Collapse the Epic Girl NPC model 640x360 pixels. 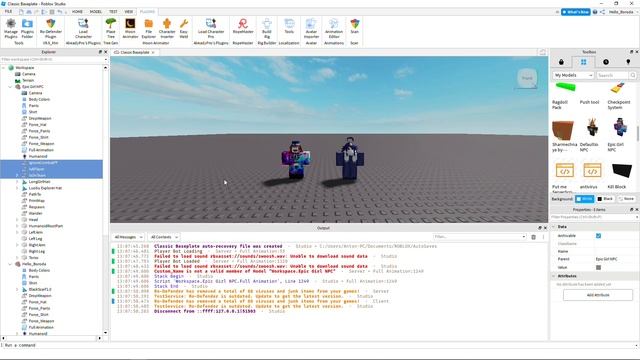[x=10, y=87]
